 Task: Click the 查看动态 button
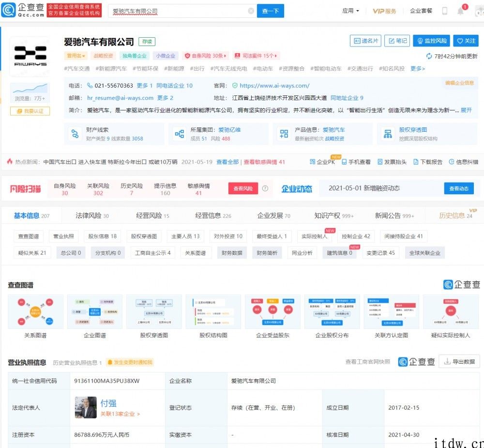pyautogui.click(x=459, y=188)
